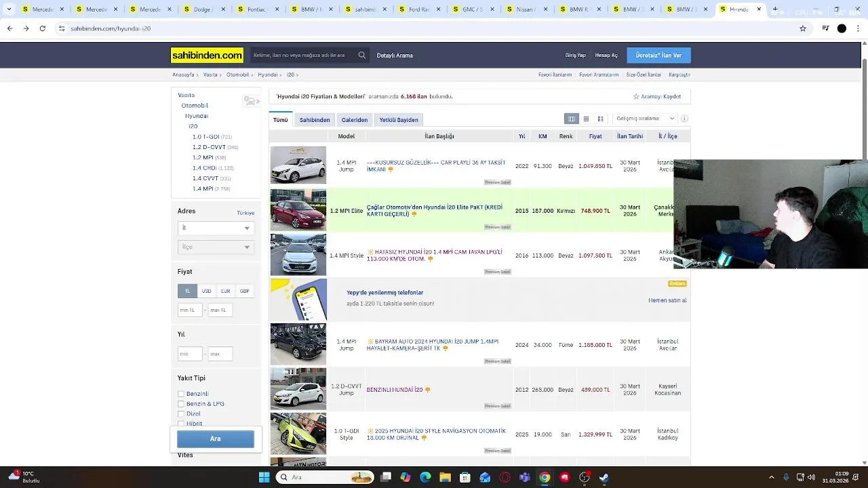Open the Windows Start menu
The height and width of the screenshot is (488, 868).
pyautogui.click(x=264, y=477)
